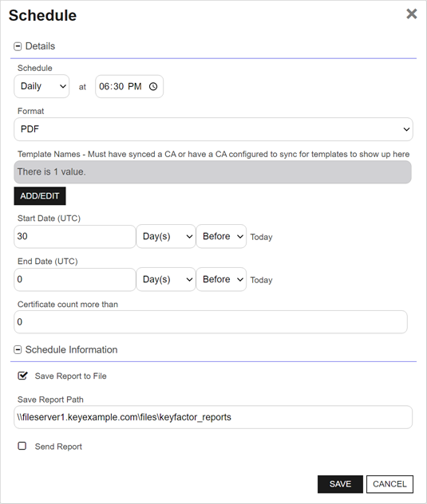
Task: Click the End Date value field showing 0
Action: click(75, 280)
